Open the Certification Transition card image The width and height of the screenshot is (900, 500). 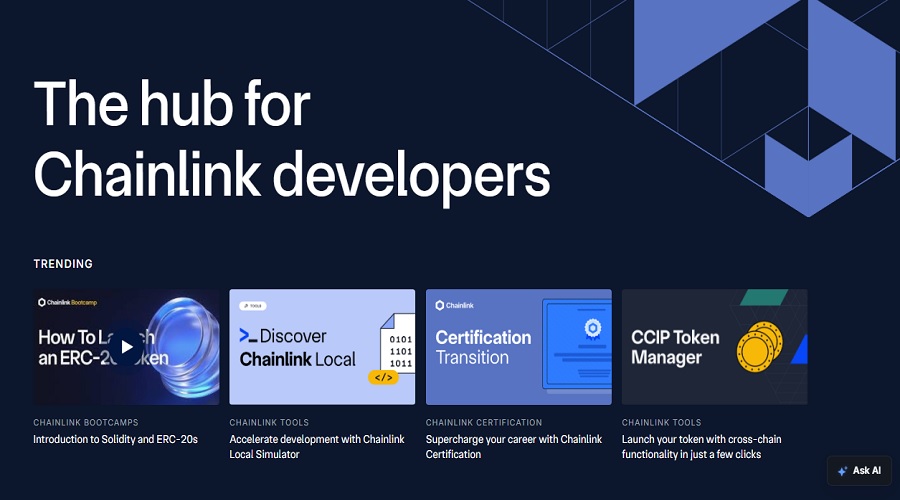pos(518,347)
